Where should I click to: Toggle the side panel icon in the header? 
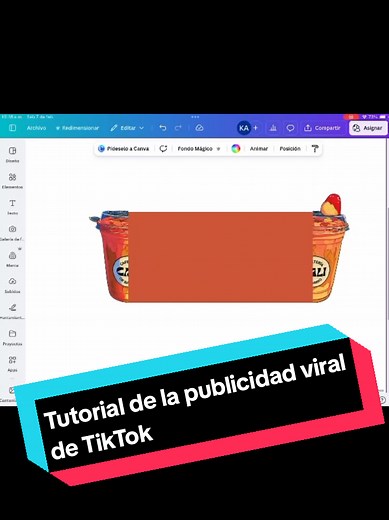point(12,128)
